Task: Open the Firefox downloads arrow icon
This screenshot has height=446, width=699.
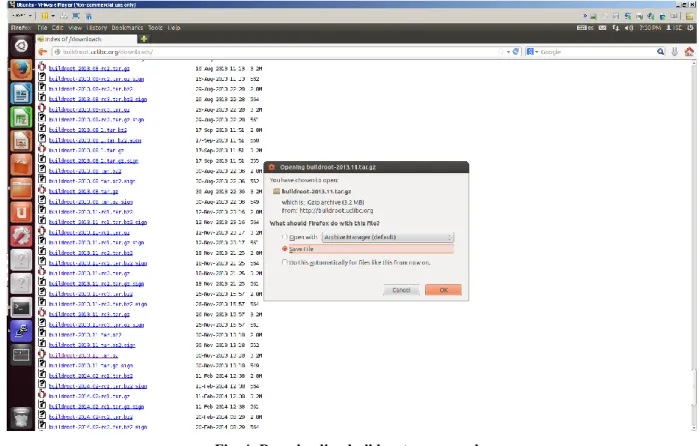Action: (674, 52)
